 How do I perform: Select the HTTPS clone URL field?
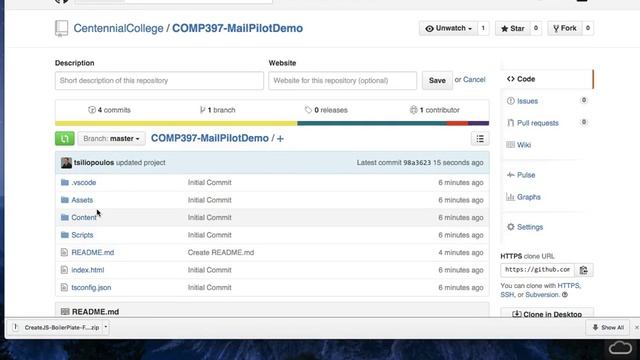[x=537, y=270]
